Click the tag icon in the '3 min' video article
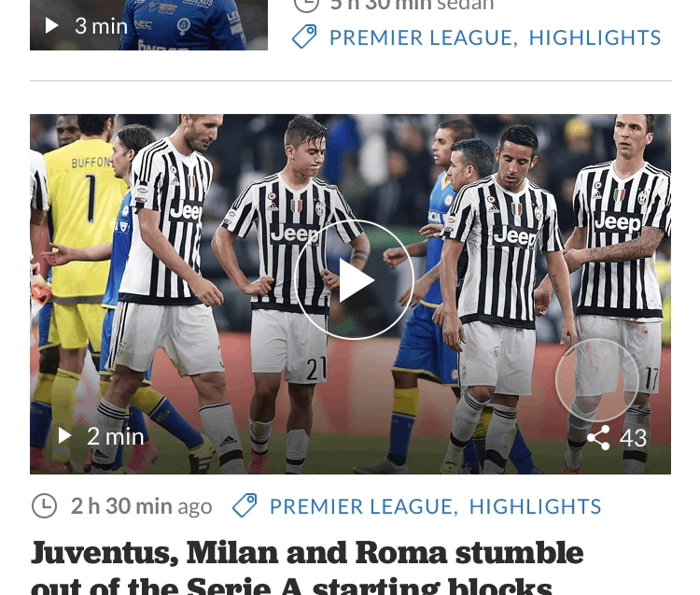This screenshot has width=700, height=595. [304, 36]
